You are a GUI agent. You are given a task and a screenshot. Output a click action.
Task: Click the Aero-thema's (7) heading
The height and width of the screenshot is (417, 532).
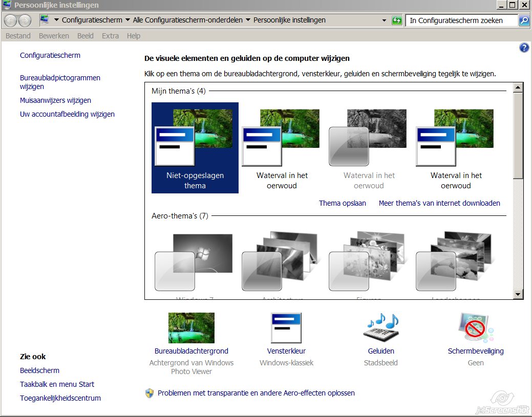[x=180, y=216]
